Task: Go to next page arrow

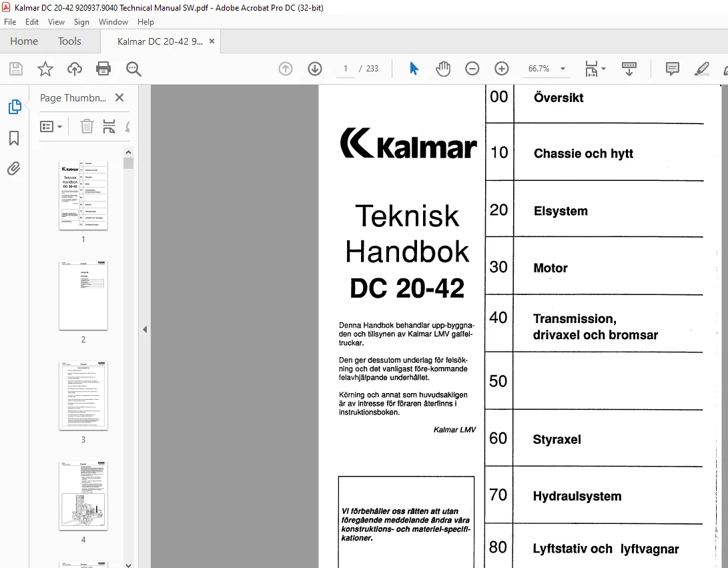Action: [315, 69]
